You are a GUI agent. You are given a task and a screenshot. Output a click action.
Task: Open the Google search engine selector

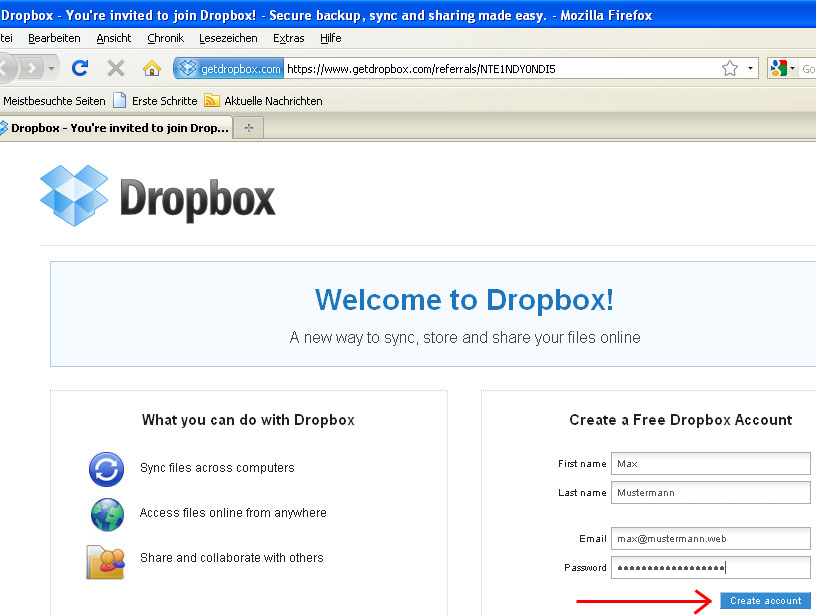[782, 68]
